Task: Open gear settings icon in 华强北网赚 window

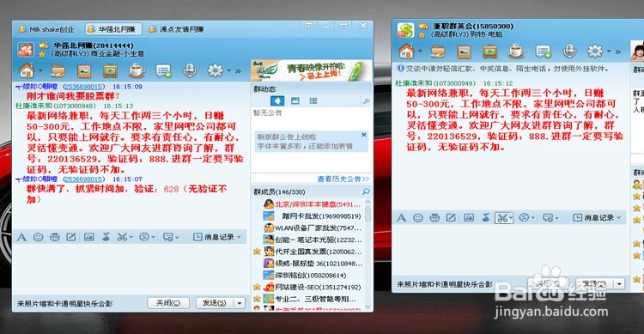Action: (x=216, y=70)
